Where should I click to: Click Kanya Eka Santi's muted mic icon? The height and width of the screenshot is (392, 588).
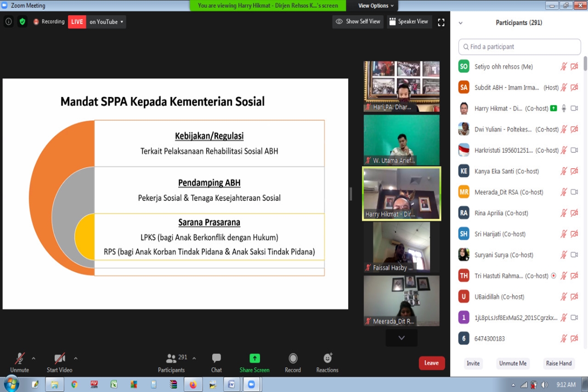(x=564, y=171)
